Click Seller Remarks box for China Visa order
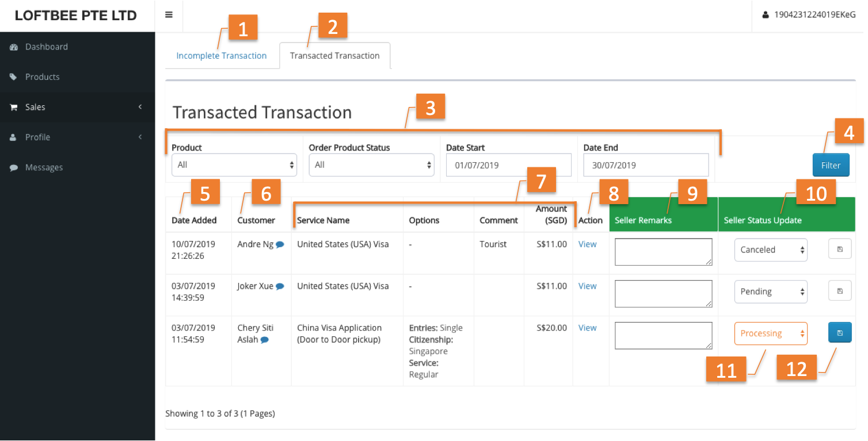 click(663, 335)
